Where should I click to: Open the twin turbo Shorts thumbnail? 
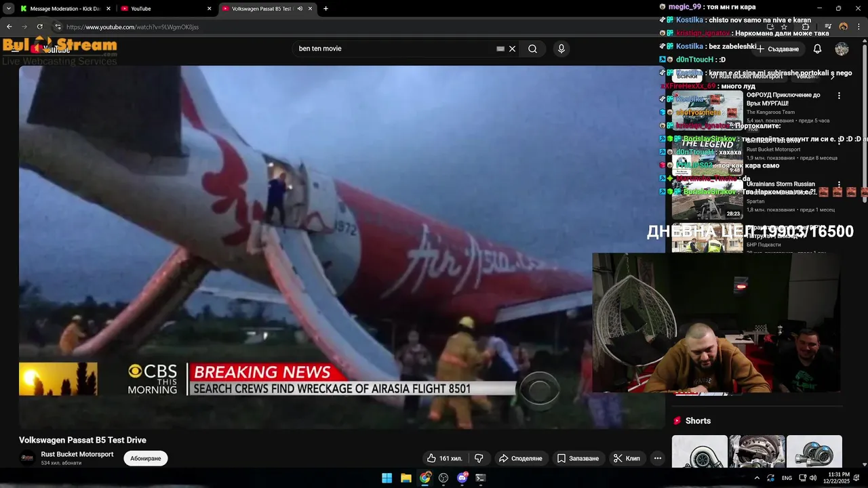tap(814, 451)
